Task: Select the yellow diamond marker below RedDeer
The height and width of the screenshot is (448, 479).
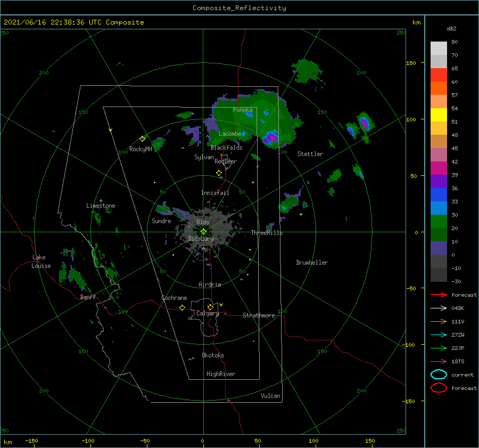Action: [219, 173]
